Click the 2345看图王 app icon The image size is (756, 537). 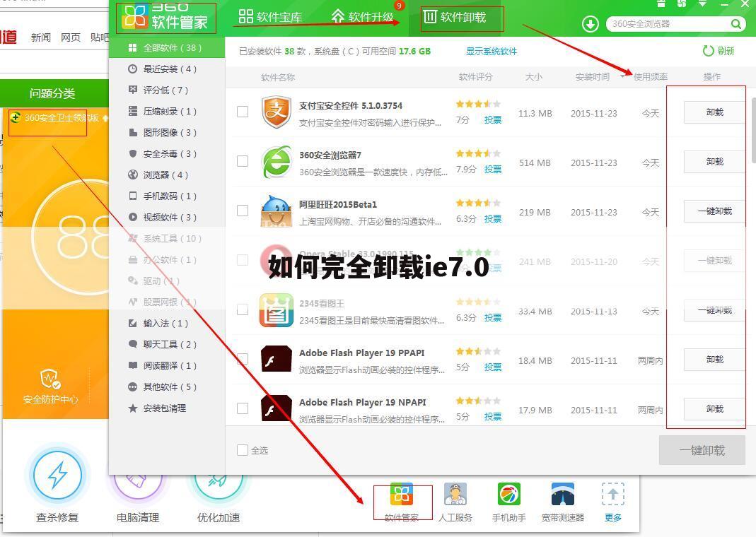[277, 310]
